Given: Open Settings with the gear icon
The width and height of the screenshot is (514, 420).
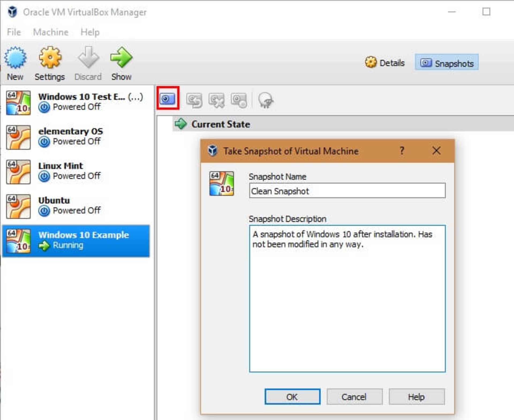Looking at the screenshot, I should (50, 57).
